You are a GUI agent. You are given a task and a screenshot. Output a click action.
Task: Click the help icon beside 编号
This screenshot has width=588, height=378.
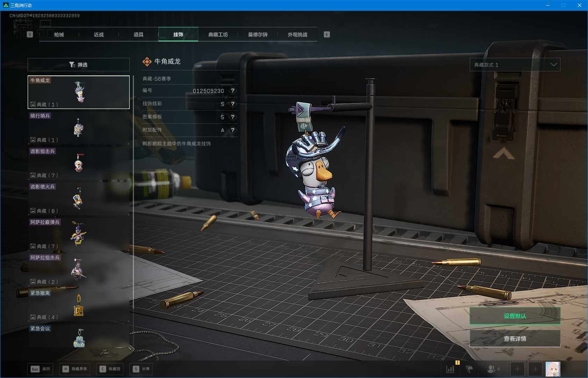pos(233,91)
